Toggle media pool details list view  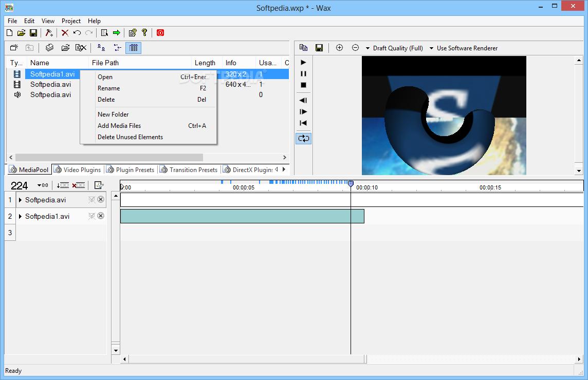tap(134, 48)
